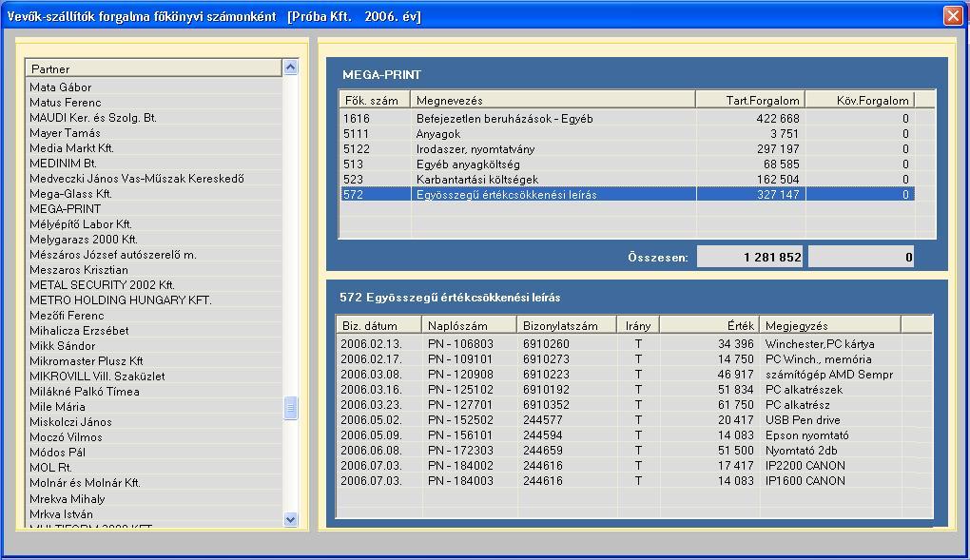Select partner Mrekva Mihaly

(153, 499)
